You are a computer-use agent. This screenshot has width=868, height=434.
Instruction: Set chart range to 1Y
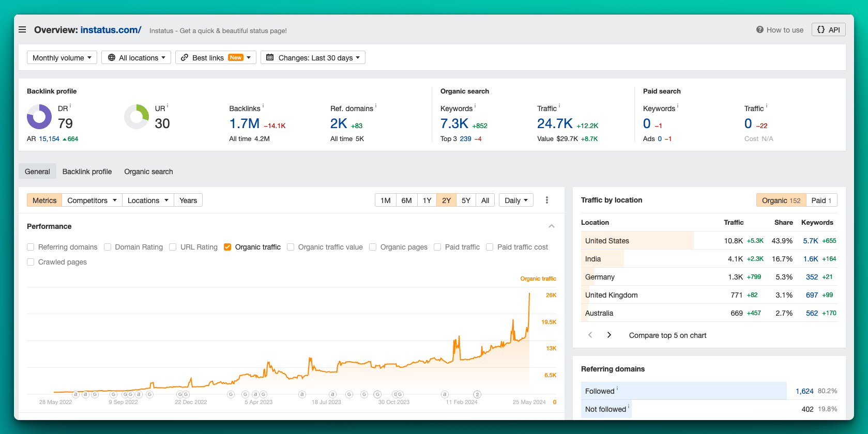(427, 200)
